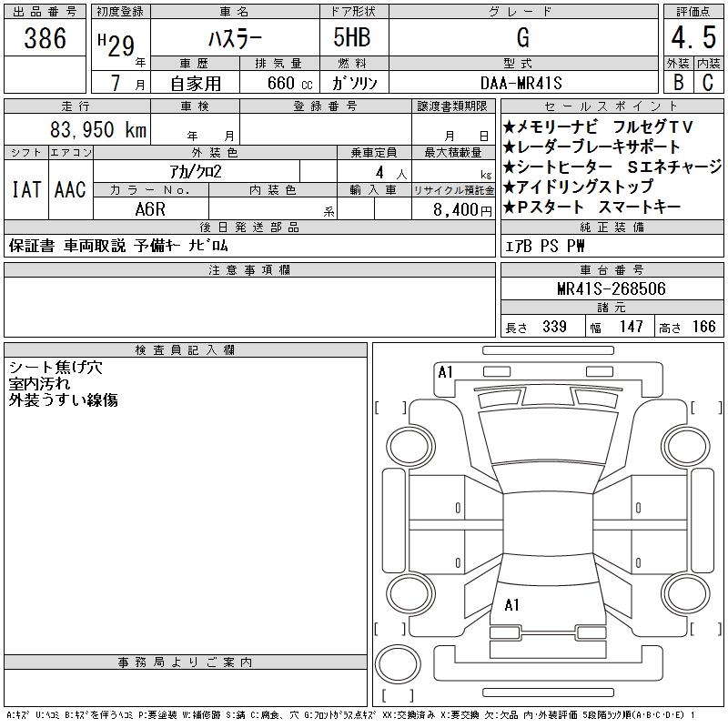Screen dimensions: 728x728
Task: Click ナビロム in later-shipped parts
Action: pos(208,246)
